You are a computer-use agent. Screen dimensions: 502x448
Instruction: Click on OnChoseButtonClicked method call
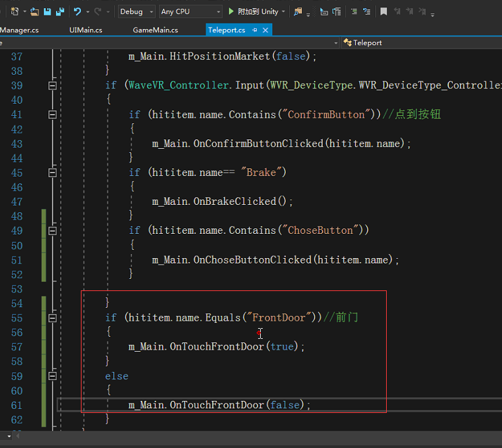[x=253, y=259]
